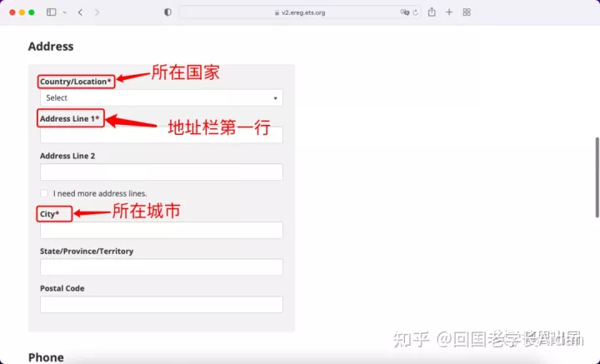Click the "Phone" section heading
This screenshot has height=364, width=600.
pyautogui.click(x=46, y=357)
